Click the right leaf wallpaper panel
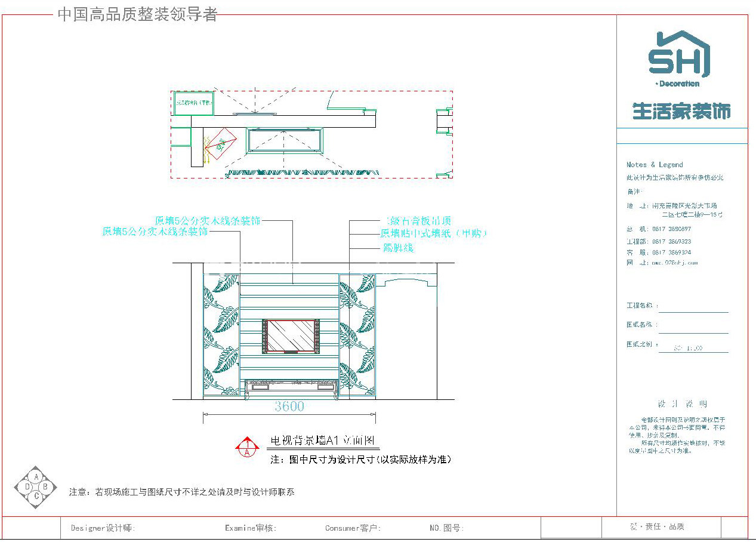 [x=357, y=334]
